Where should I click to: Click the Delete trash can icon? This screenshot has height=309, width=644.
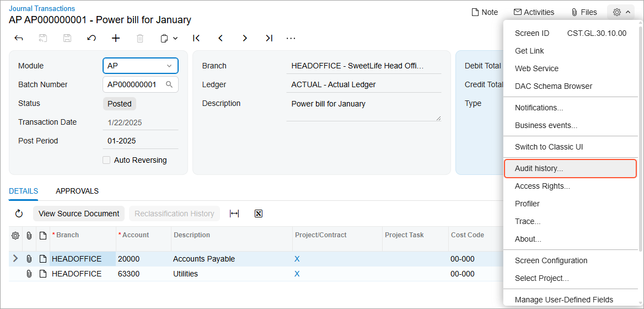(x=140, y=38)
